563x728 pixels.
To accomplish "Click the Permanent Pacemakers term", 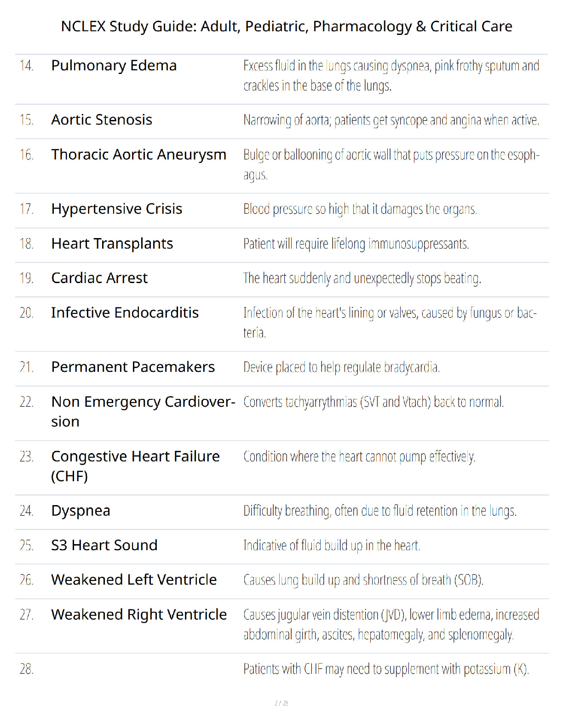I will (x=133, y=367).
